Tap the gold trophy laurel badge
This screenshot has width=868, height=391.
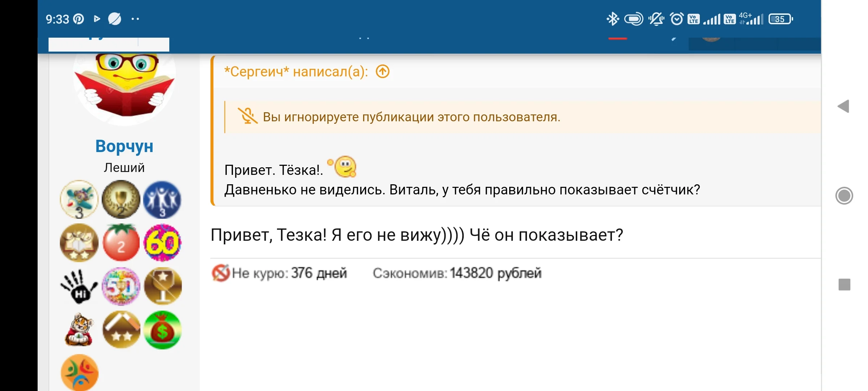[121, 199]
